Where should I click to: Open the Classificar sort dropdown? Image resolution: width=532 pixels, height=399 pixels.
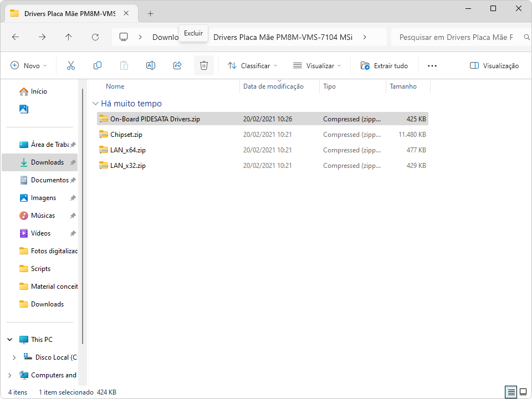(253, 65)
